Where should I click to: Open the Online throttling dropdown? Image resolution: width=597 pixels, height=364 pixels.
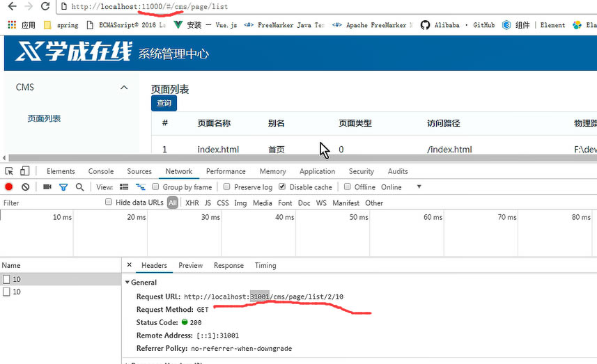[x=401, y=187]
